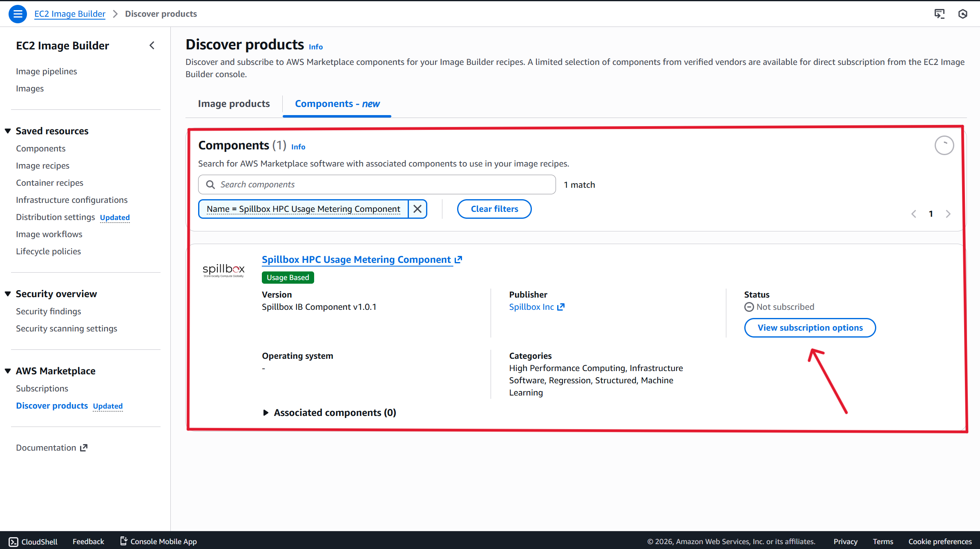Go to previous results page
Image resolution: width=980 pixels, height=549 pixels.
click(x=914, y=214)
